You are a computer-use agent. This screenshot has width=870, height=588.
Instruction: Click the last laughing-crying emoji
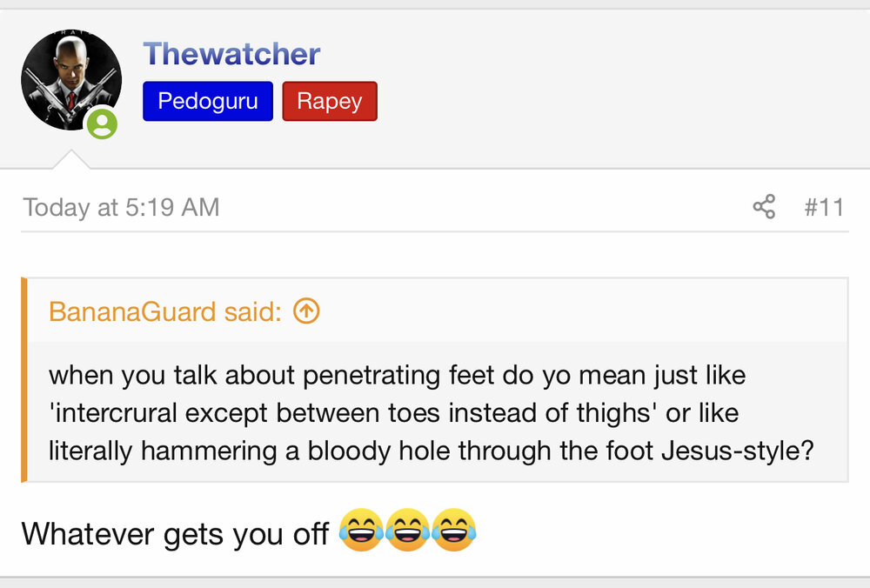click(x=454, y=531)
